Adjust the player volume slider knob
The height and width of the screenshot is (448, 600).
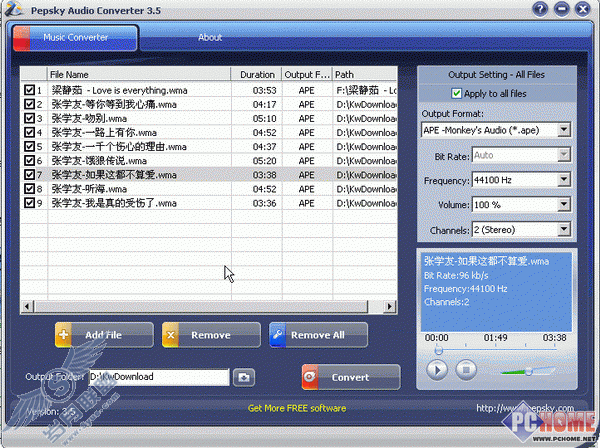tap(528, 371)
